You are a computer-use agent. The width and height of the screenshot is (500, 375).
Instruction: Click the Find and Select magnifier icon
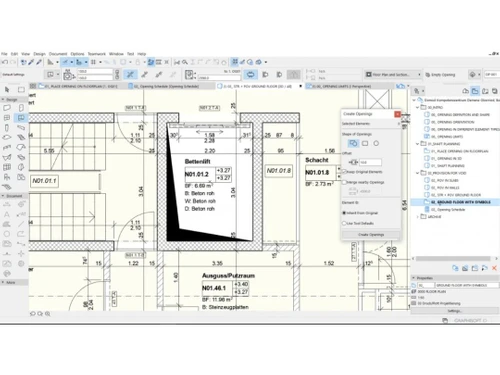point(185,62)
